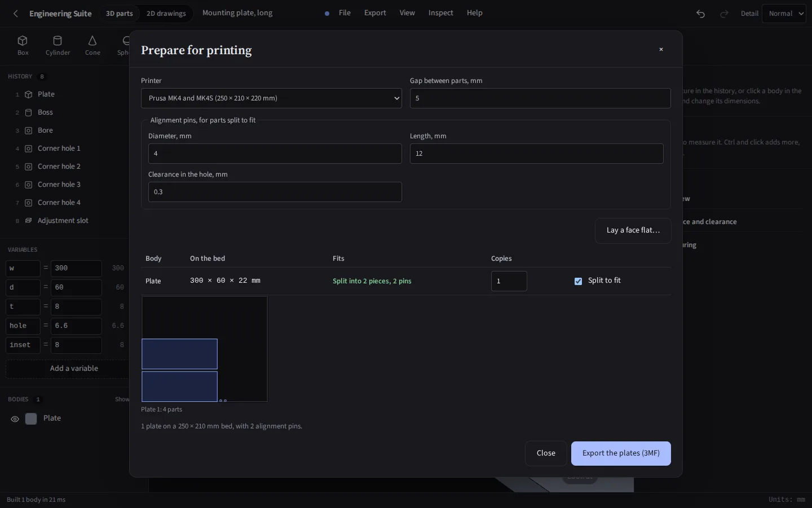Select the Cylinder primitive tool
This screenshot has height=508, width=812.
[58, 45]
